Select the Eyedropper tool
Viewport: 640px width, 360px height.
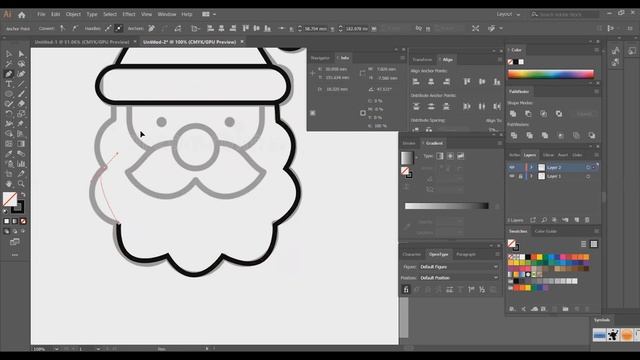pos(9,154)
